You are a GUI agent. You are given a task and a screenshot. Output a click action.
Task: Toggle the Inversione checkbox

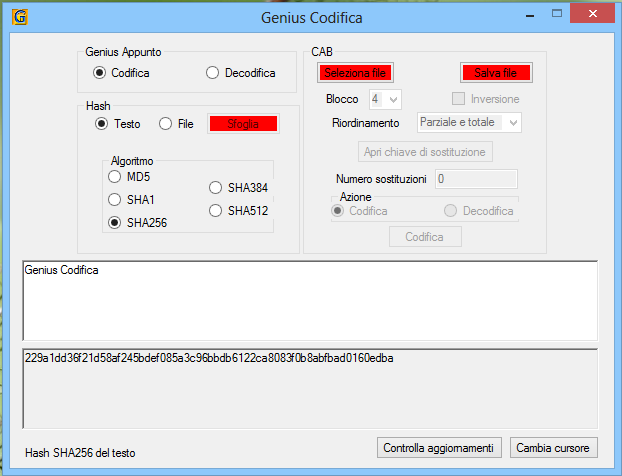pos(459,99)
